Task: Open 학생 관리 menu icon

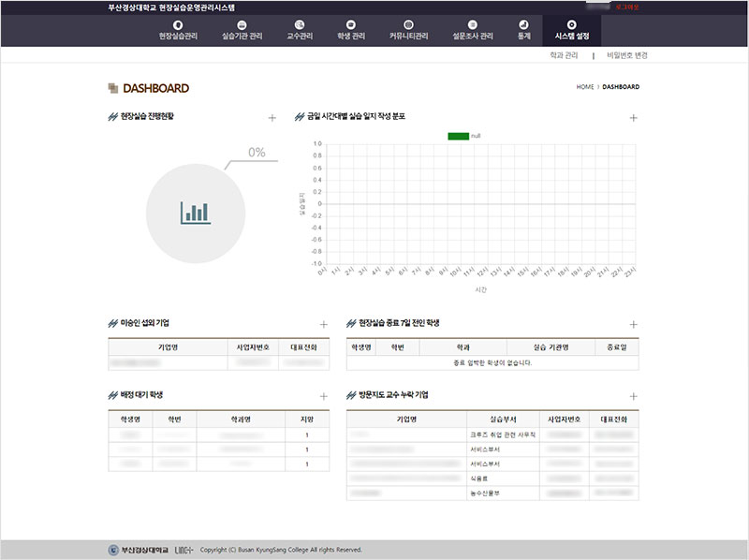Action: [x=350, y=25]
